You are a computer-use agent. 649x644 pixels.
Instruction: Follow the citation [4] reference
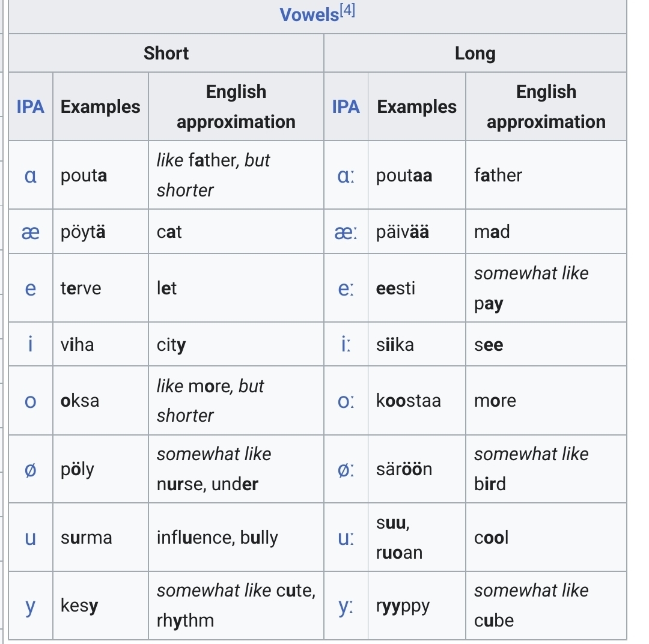tap(348, 11)
